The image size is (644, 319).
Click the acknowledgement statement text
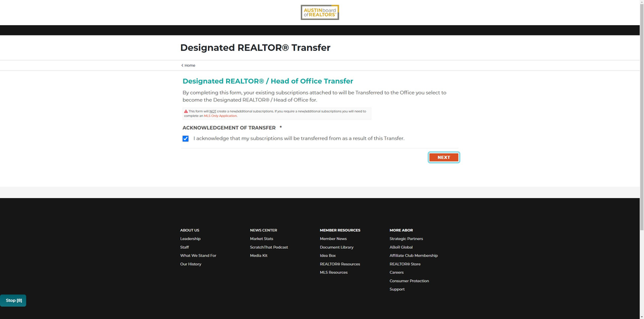(x=299, y=138)
